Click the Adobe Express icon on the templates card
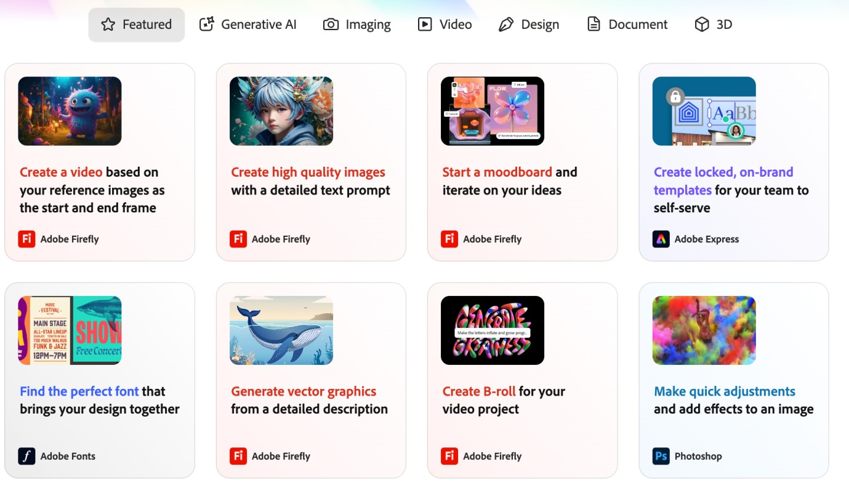Screen dimensions: 849x504 [660, 239]
